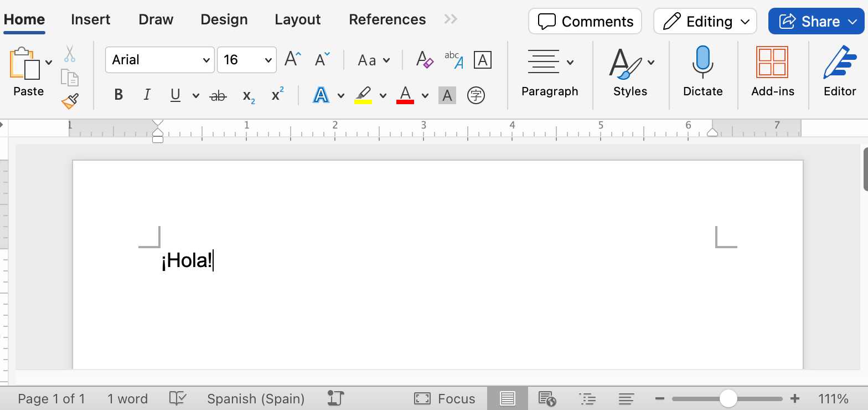Open Paste options dropdown arrow
The height and width of the screenshot is (410, 868).
tap(49, 62)
